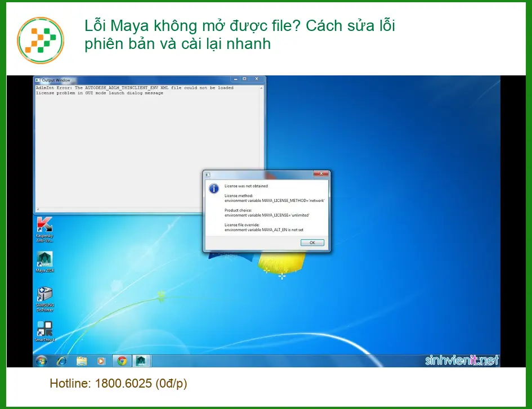Minimize the Output Window
532x409 pixels.
point(235,79)
